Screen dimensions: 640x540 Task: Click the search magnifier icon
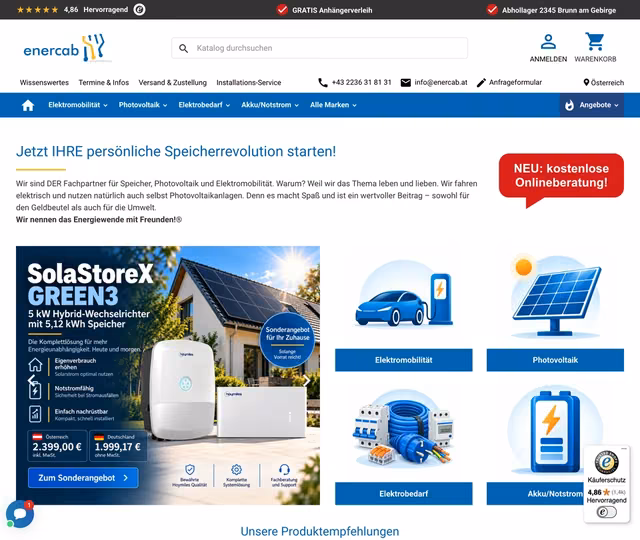184,48
